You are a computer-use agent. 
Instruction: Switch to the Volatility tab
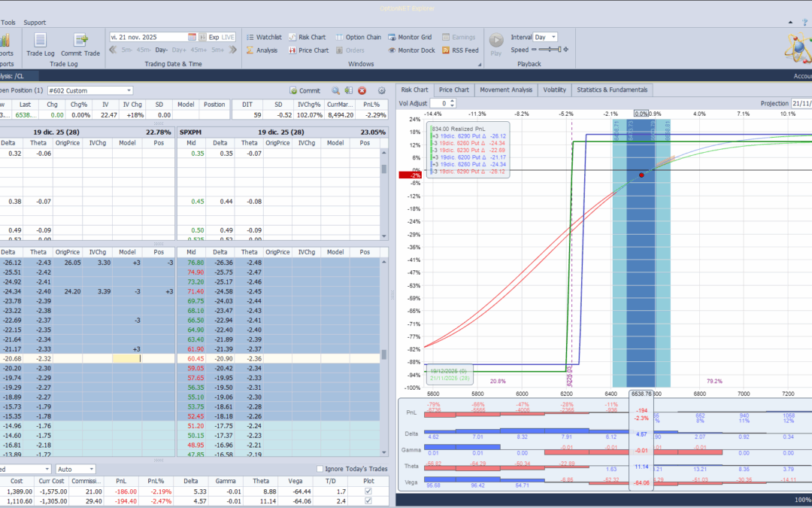555,90
